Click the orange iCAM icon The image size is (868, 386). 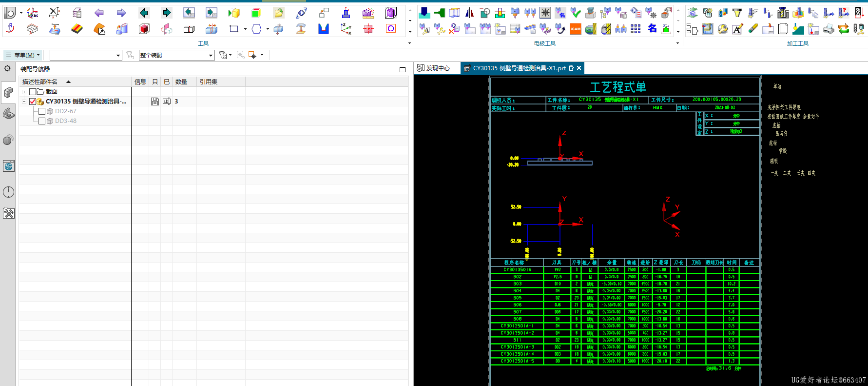point(576,29)
